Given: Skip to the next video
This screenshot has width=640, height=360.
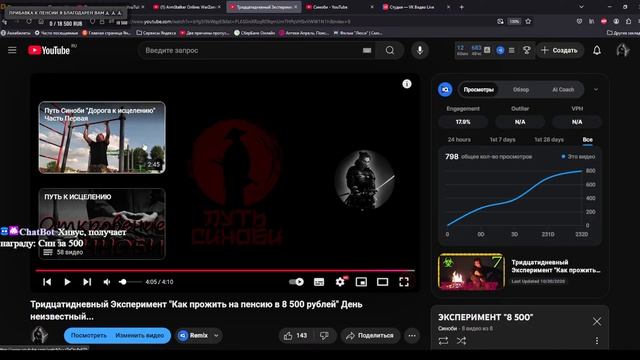Looking at the screenshot, I should coord(87,282).
